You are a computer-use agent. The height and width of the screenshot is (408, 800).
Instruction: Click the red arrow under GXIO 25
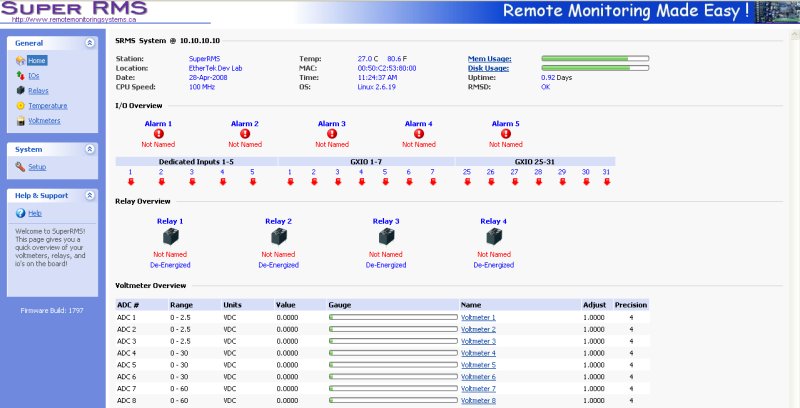tap(467, 182)
